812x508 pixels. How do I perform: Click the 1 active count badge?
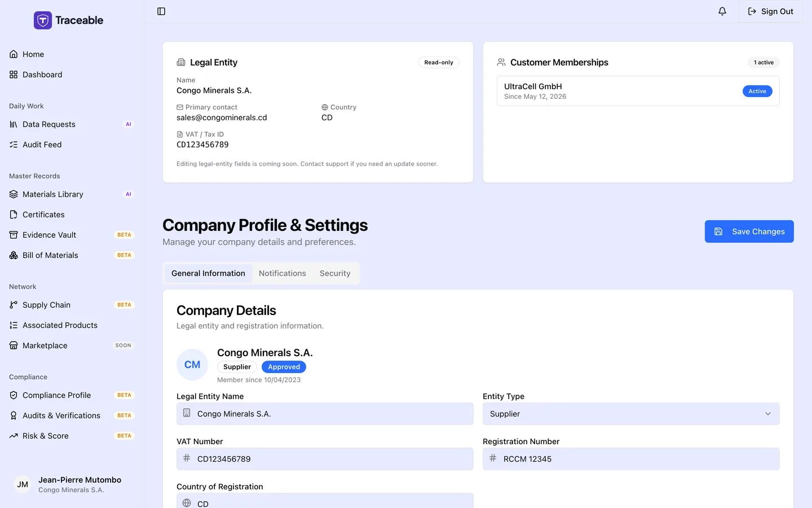pos(764,62)
